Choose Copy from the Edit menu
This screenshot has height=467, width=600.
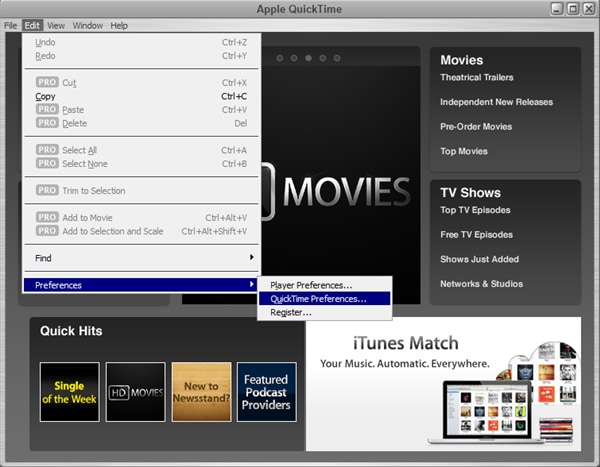(141, 96)
